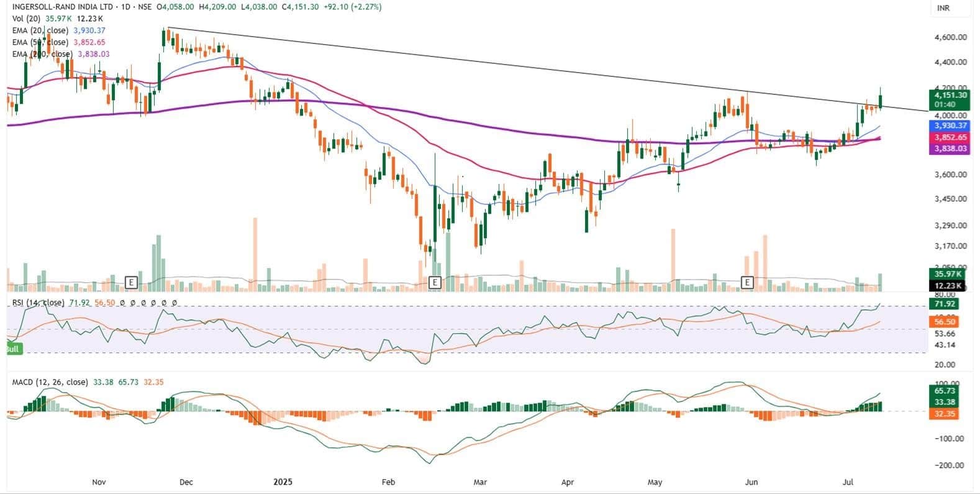Open the INR currency selector
The image size is (980, 494).
point(943,8)
